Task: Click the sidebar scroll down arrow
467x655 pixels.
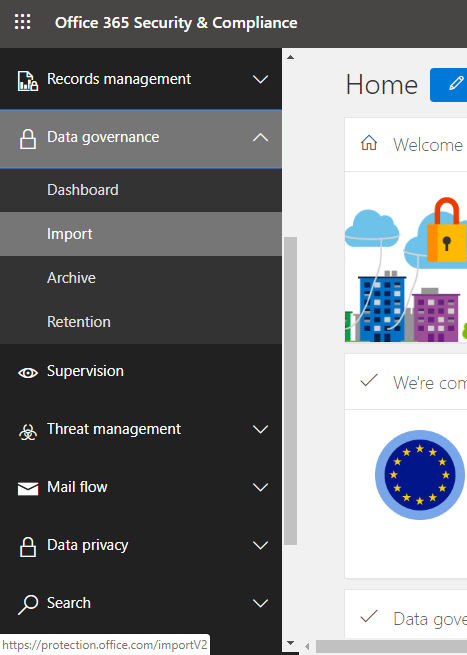Action: point(290,643)
